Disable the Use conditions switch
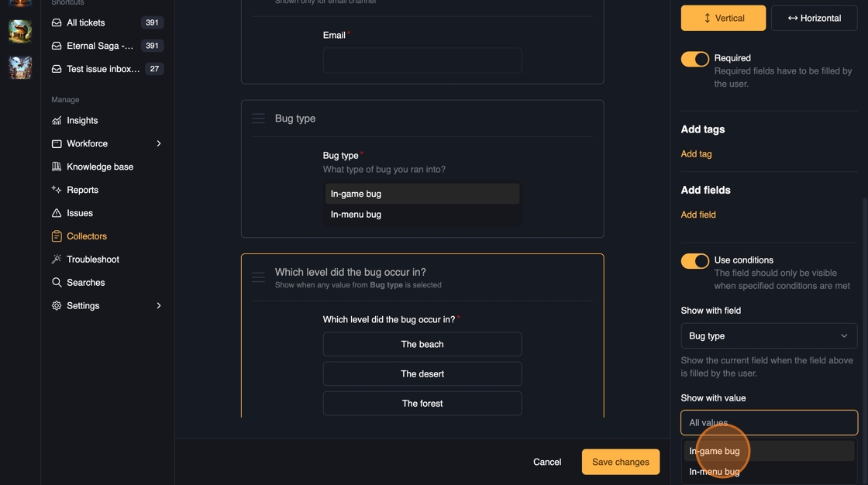Viewport: 868px width, 485px height. (x=694, y=261)
